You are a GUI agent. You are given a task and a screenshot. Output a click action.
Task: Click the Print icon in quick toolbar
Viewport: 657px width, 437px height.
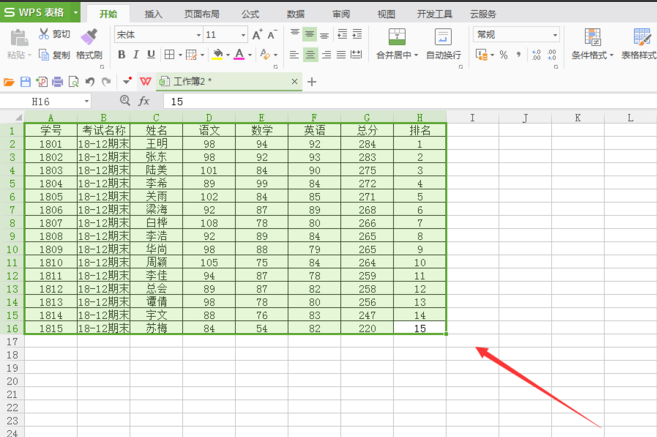tap(58, 81)
